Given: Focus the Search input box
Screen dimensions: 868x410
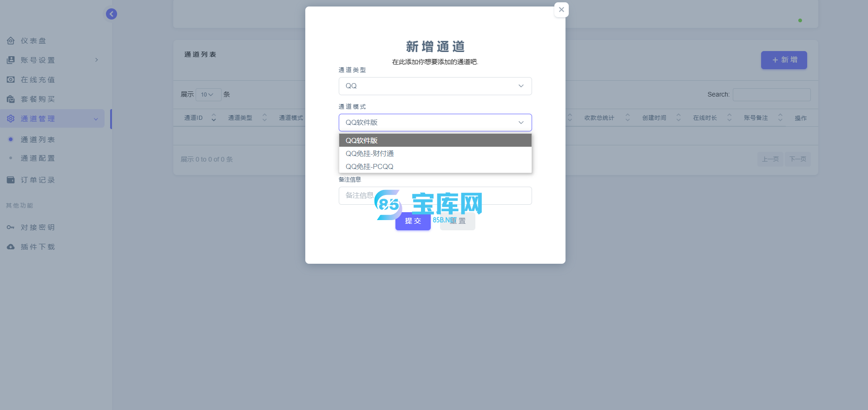Looking at the screenshot, I should [x=771, y=95].
